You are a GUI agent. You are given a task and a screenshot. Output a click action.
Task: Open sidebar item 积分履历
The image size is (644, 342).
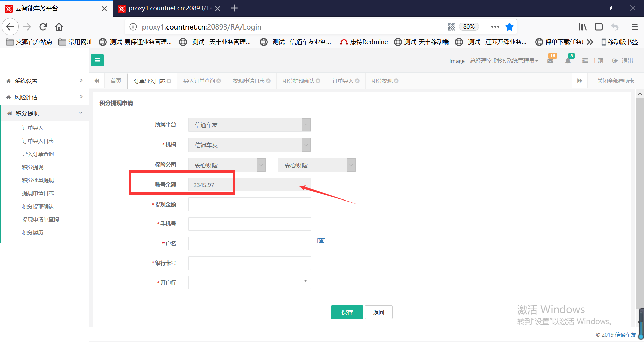tap(33, 232)
